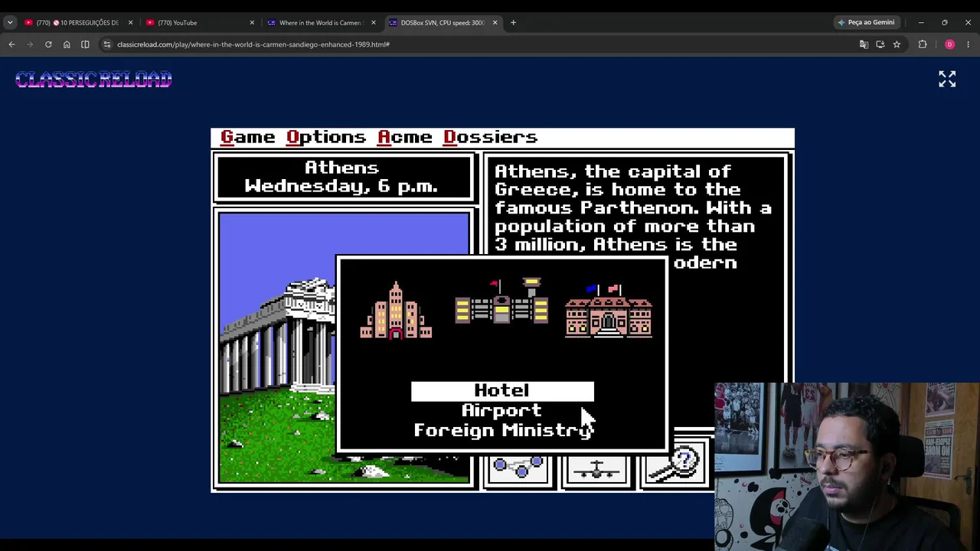
Task: Restore down the browser window
Action: click(945, 23)
